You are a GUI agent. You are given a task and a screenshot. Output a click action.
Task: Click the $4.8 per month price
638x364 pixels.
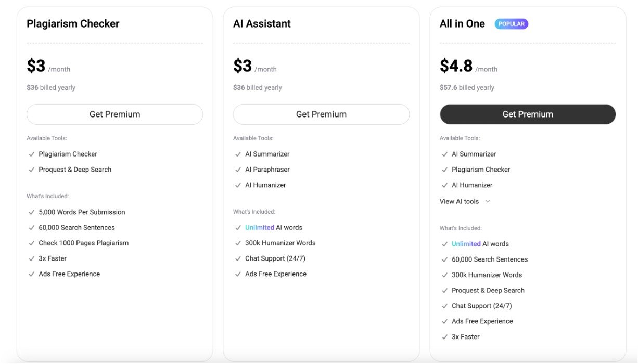click(x=456, y=67)
